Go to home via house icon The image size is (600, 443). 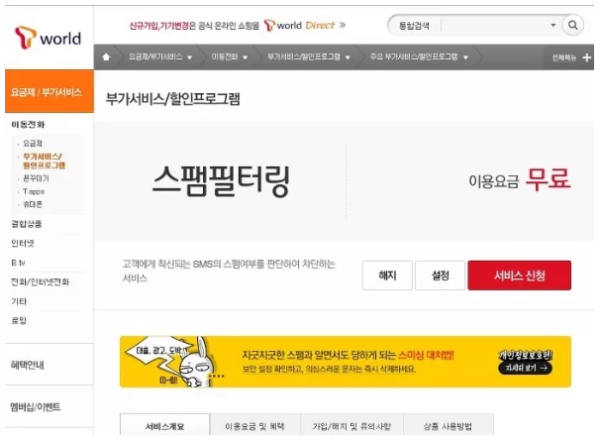click(106, 57)
